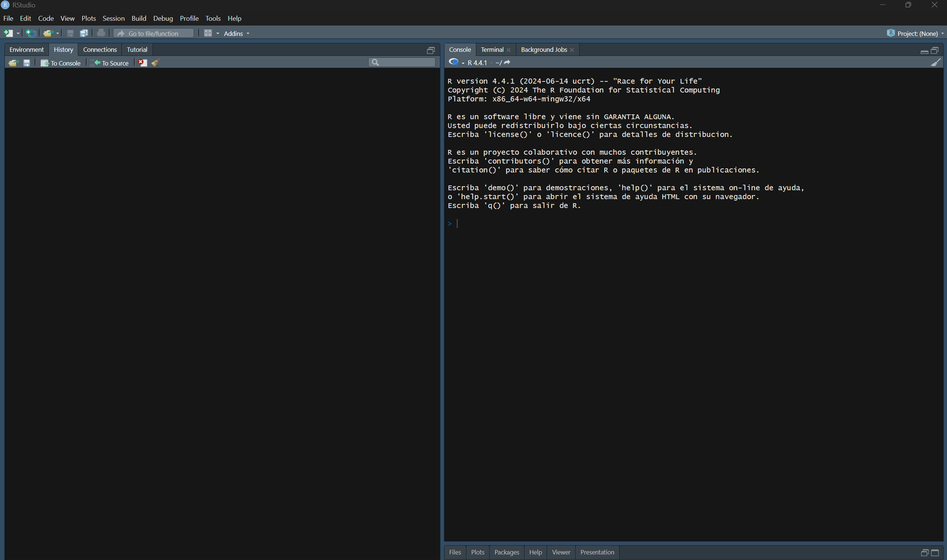Open the Profile menu
947x560 pixels.
coord(189,18)
